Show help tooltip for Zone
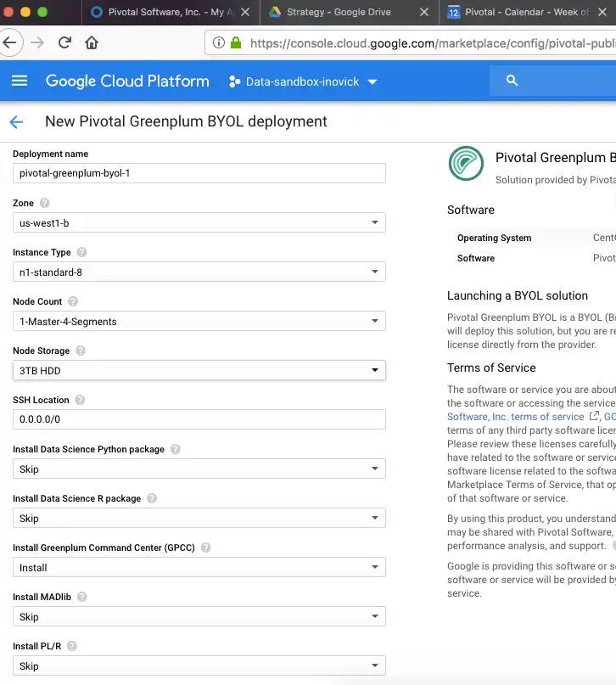 point(44,204)
